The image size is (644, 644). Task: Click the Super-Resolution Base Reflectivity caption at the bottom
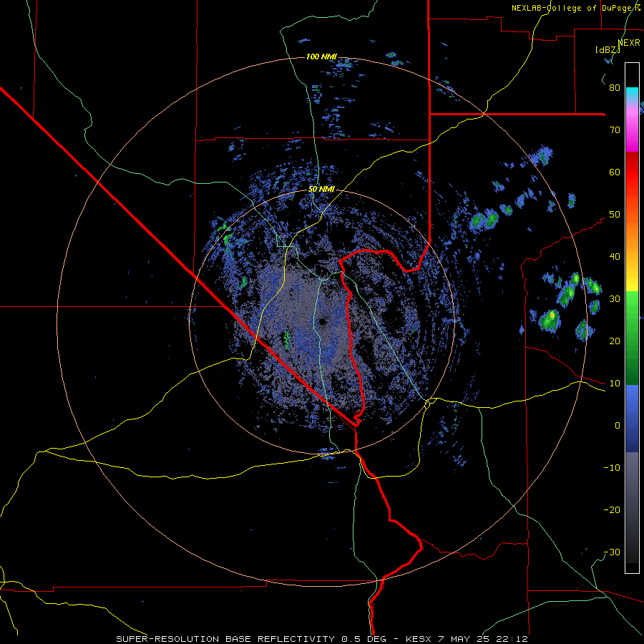click(x=321, y=639)
